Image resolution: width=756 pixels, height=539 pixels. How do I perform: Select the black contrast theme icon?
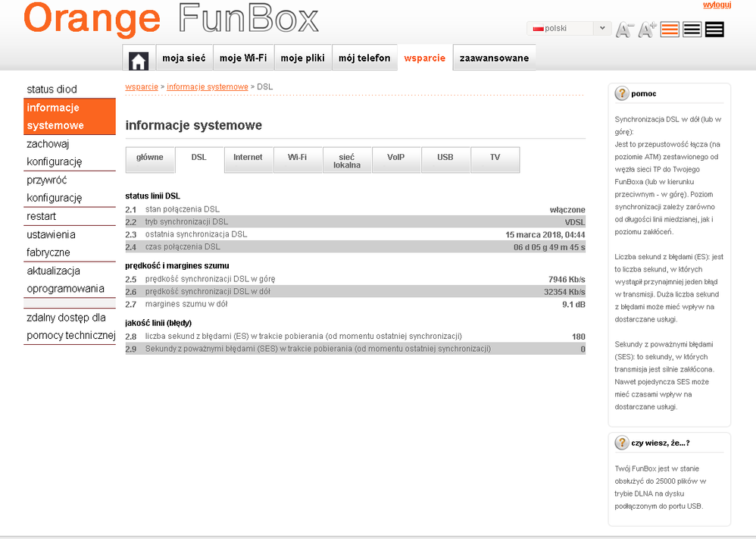tap(714, 29)
